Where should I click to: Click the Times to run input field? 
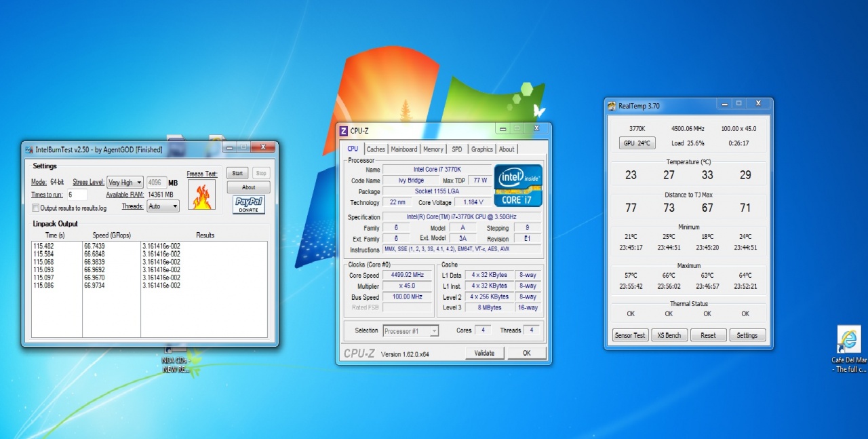tap(76, 195)
